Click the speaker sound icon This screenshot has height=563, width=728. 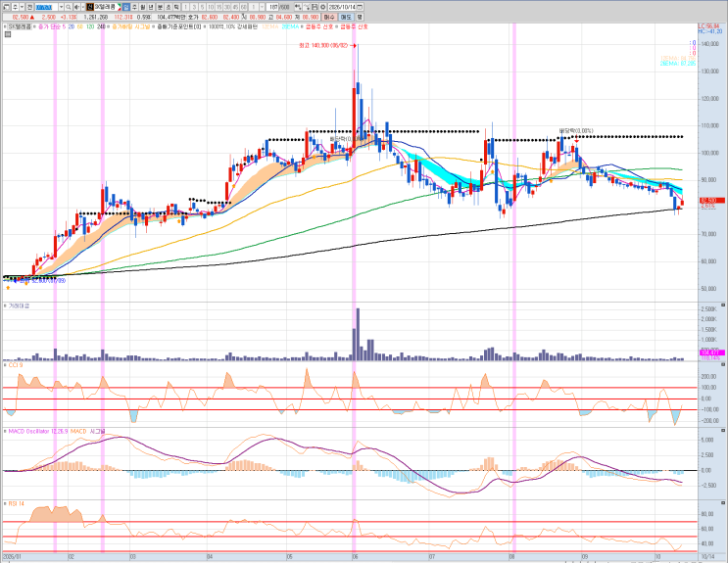tap(76, 7)
